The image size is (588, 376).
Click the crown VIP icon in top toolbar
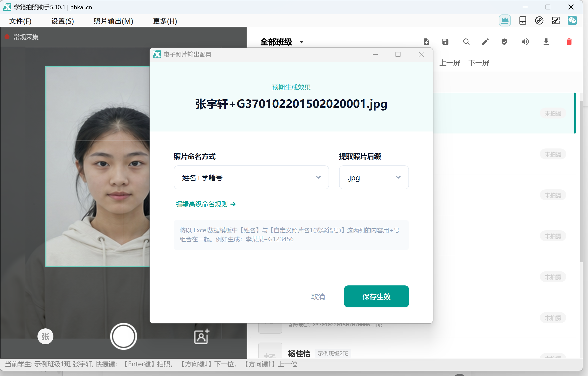tap(505, 20)
